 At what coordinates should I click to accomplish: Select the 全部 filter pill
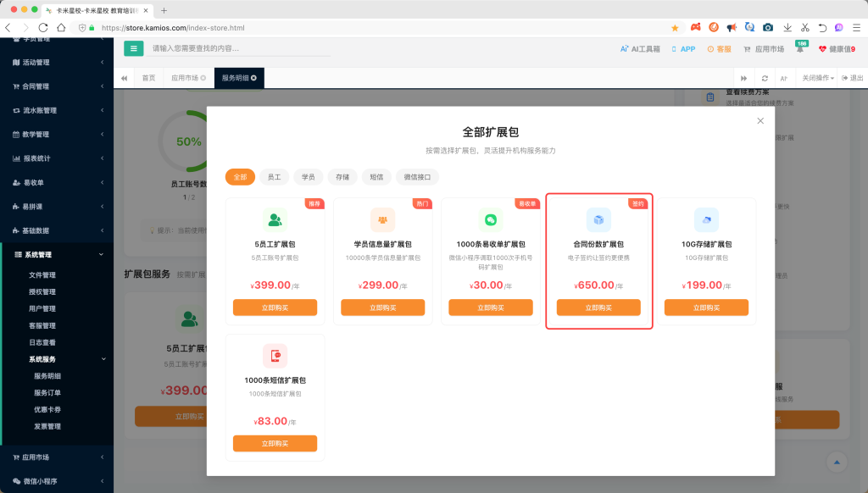240,177
